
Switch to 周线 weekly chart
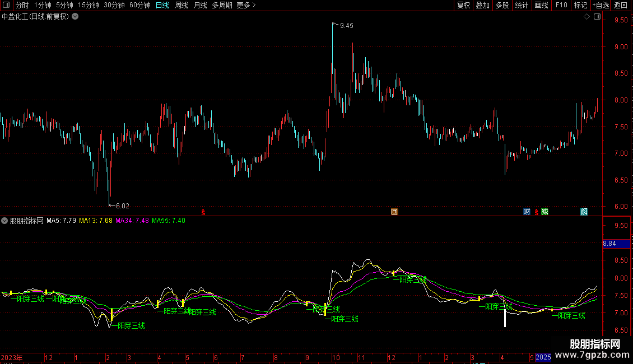click(x=181, y=5)
